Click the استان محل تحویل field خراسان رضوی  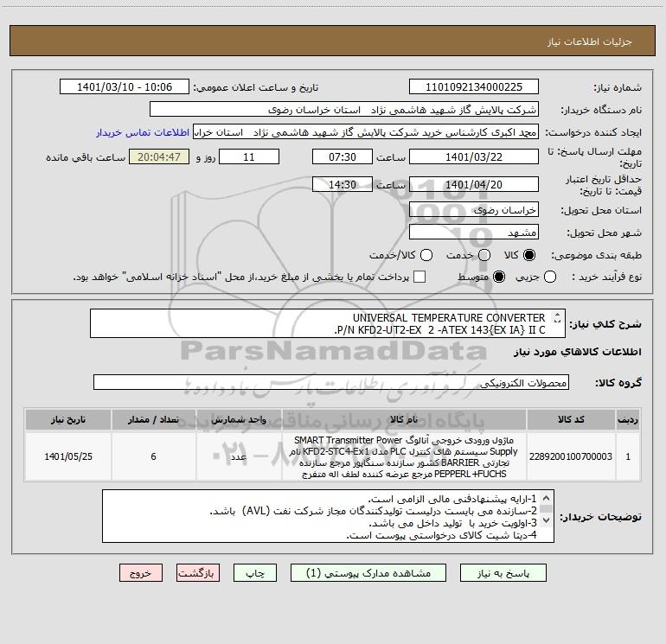[x=474, y=210]
